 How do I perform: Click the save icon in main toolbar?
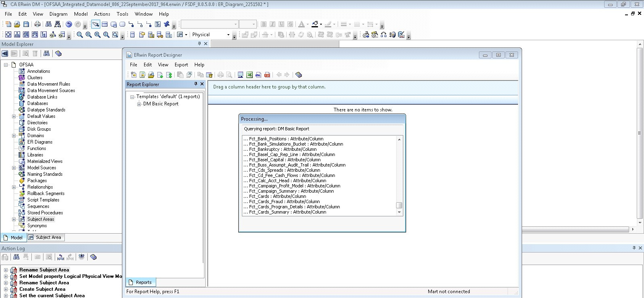(x=26, y=25)
